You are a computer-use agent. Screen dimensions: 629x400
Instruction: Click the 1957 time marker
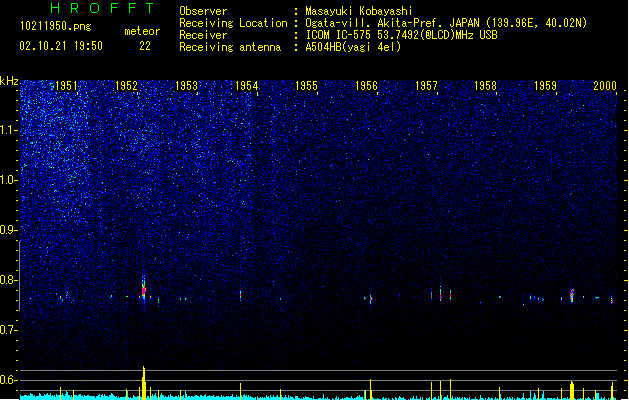click(x=426, y=85)
